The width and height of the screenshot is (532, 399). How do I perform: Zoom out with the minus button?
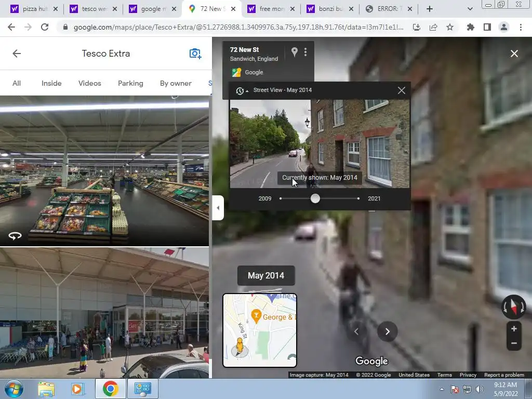pos(514,343)
